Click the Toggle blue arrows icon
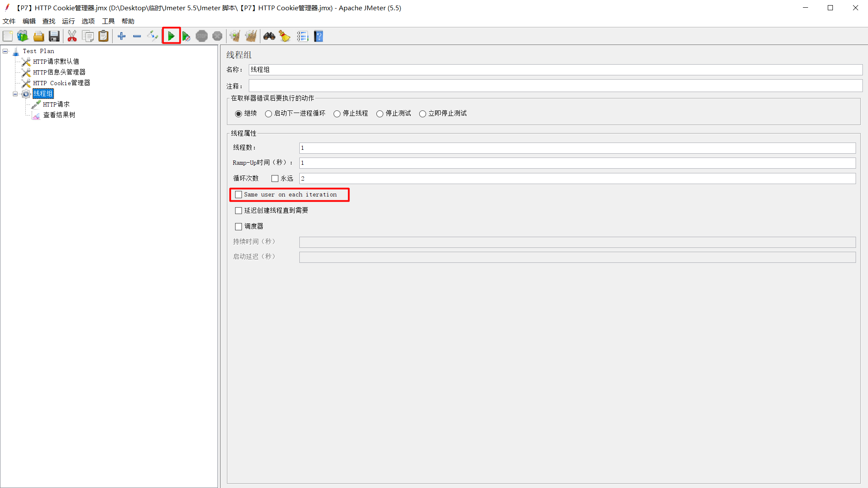Image resolution: width=868 pixels, height=488 pixels. tap(152, 36)
